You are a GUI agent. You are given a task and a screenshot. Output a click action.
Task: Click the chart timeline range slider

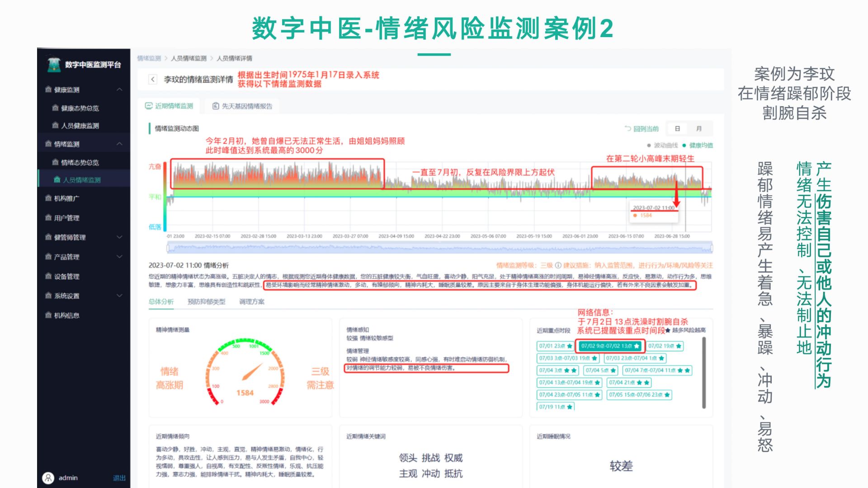pyautogui.click(x=439, y=247)
